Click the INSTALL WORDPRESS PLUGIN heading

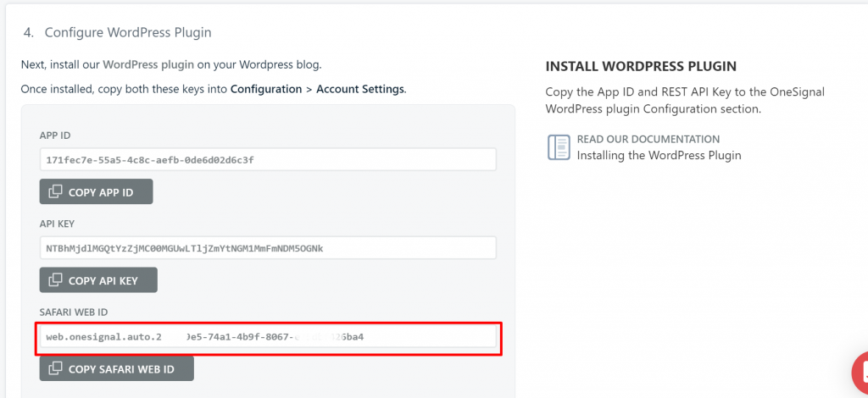coord(641,67)
